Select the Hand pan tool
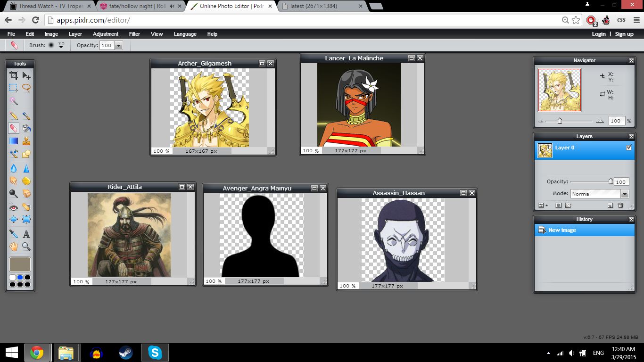The width and height of the screenshot is (644, 362). coord(14,247)
